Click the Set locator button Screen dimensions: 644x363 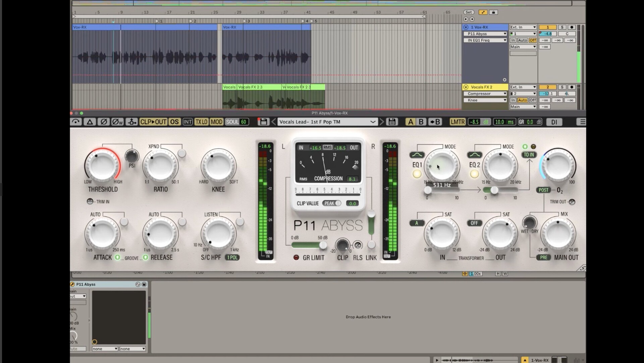coord(469,12)
